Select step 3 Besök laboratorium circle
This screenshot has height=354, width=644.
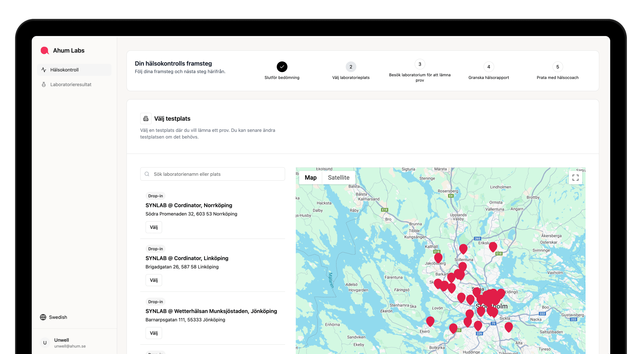coord(420,64)
